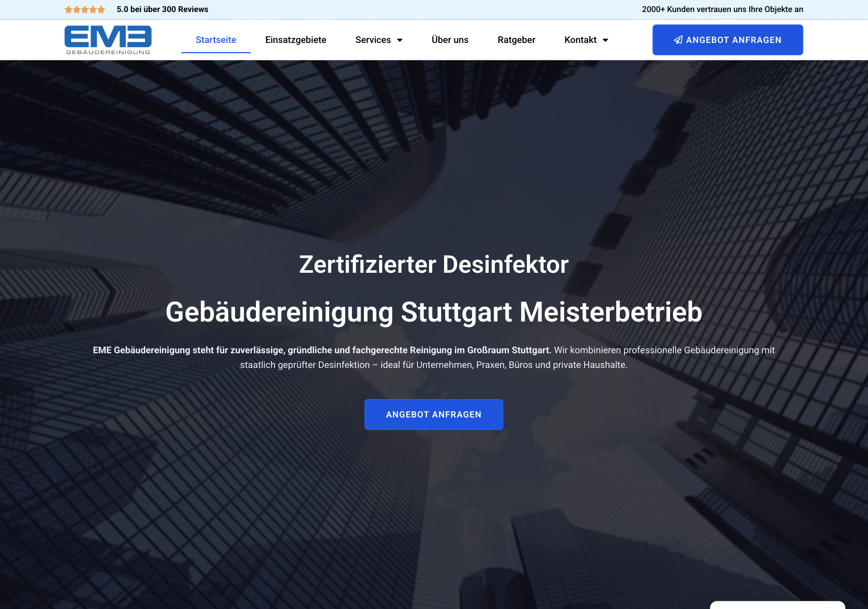The height and width of the screenshot is (609, 868).
Task: Click the third star in the rating row
Action: 85,9
